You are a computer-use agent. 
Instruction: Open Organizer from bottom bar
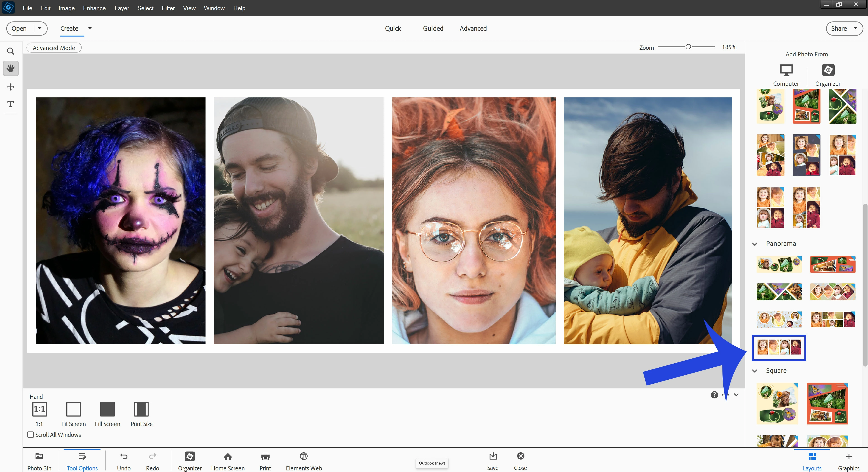click(x=190, y=461)
